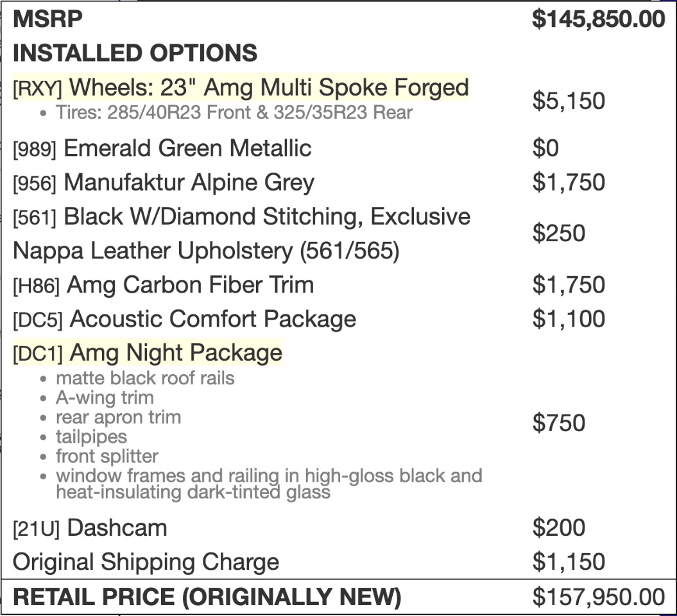
Task: Select the Dashcam option
Action: (117, 528)
